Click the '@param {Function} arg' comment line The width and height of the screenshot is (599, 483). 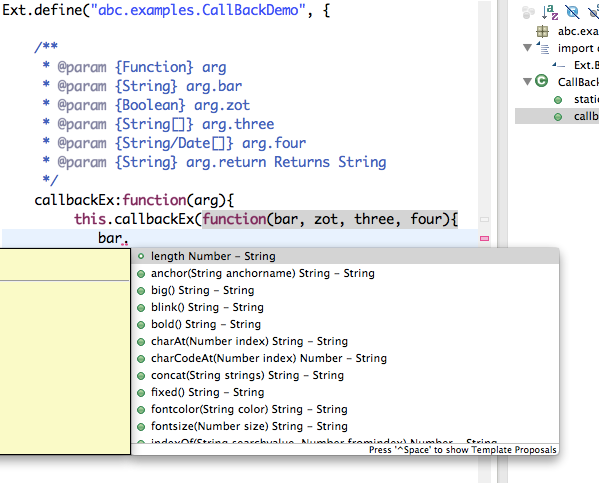(134, 67)
